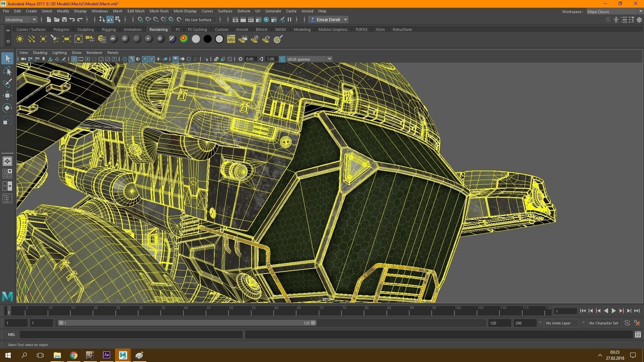Open Render View clapperboard icon
The image size is (644, 362).
(235, 20)
